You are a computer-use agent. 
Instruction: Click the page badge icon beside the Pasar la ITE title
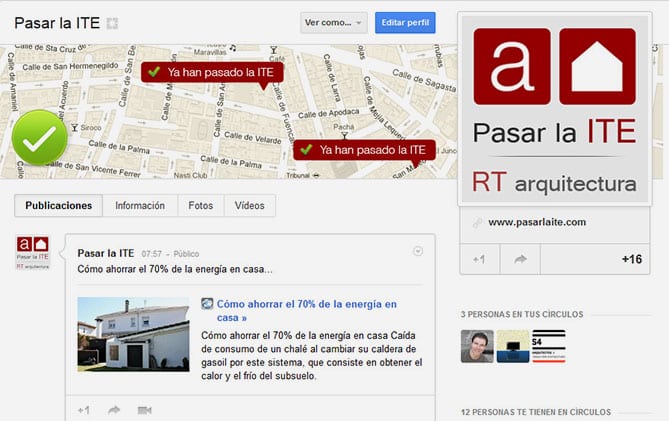[112, 24]
